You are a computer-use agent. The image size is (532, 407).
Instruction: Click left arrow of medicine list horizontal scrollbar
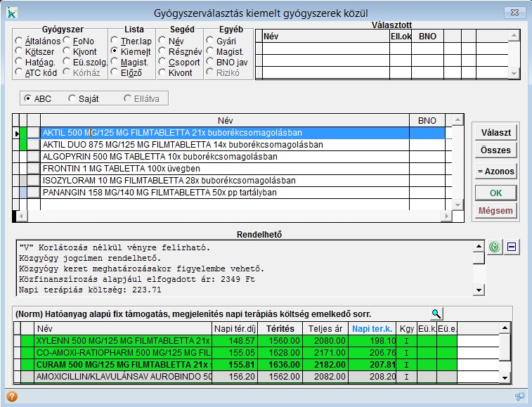(x=22, y=216)
